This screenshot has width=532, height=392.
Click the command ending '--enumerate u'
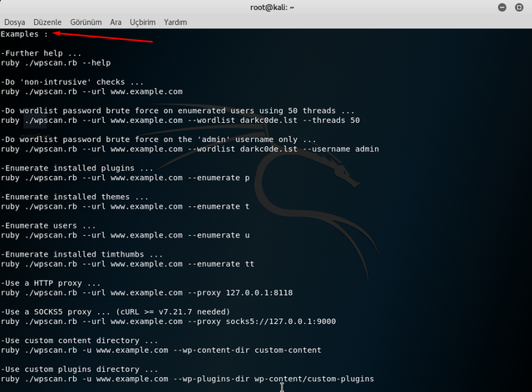pos(125,235)
